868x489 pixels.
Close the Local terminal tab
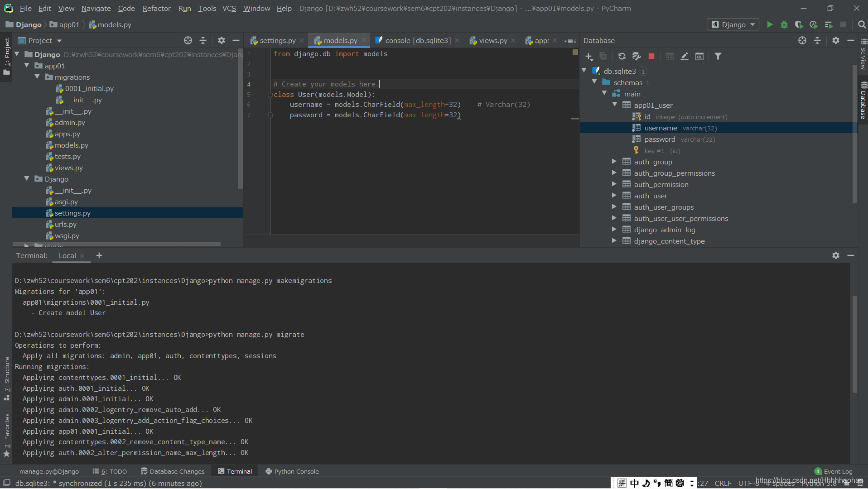click(x=82, y=256)
